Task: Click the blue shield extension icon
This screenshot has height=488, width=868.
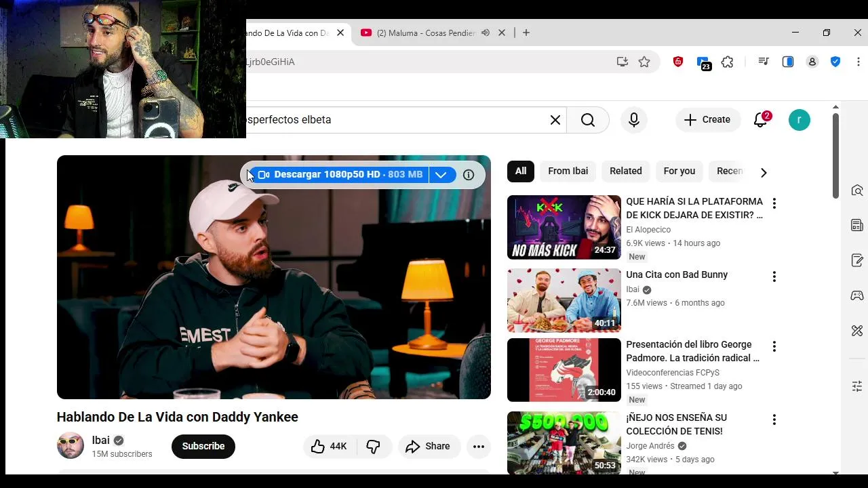Action: (835, 62)
